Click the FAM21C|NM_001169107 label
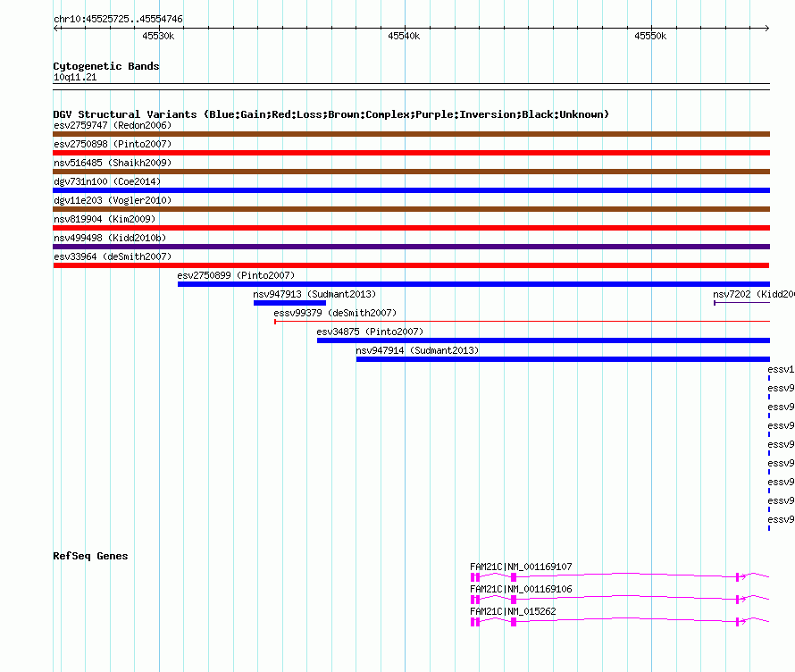 click(521, 567)
